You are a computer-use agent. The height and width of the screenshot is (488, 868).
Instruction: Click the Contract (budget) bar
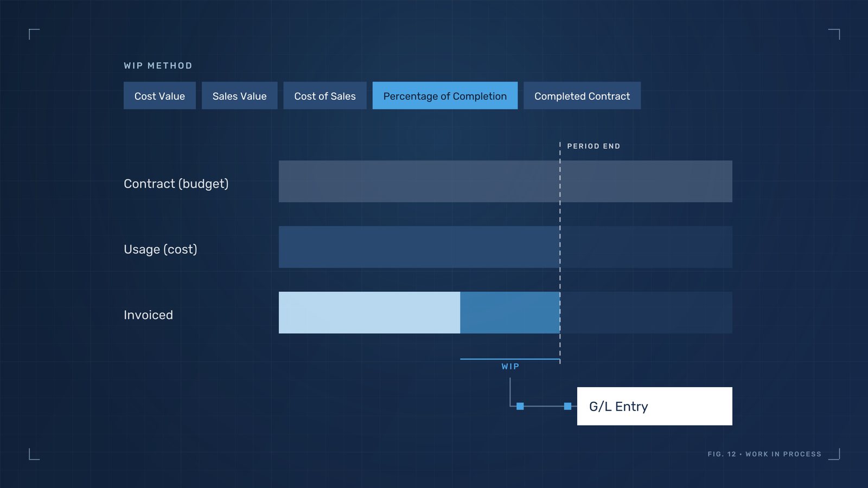click(506, 182)
